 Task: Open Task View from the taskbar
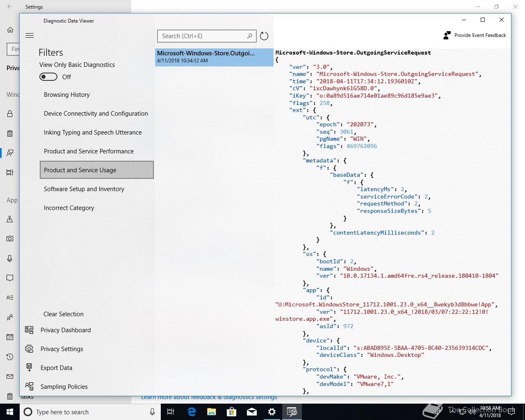point(171,412)
